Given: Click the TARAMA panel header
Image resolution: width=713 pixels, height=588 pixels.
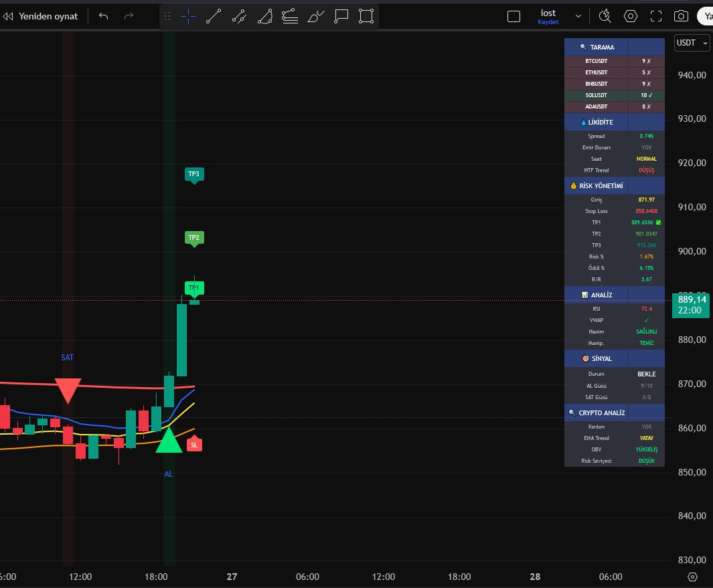Looking at the screenshot, I should (615, 48).
